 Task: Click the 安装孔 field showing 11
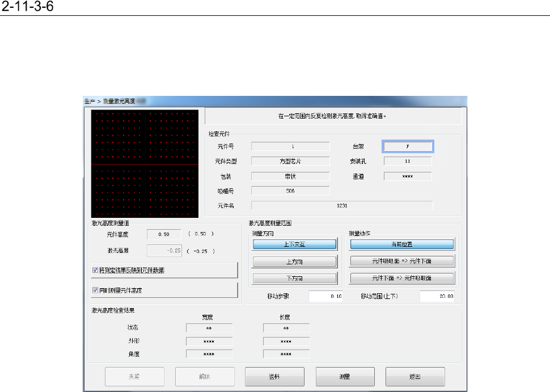[x=408, y=161]
